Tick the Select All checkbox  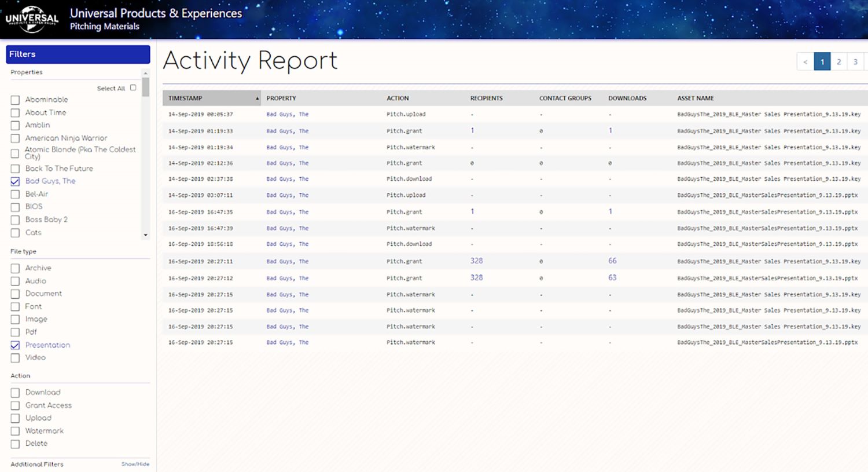point(133,88)
